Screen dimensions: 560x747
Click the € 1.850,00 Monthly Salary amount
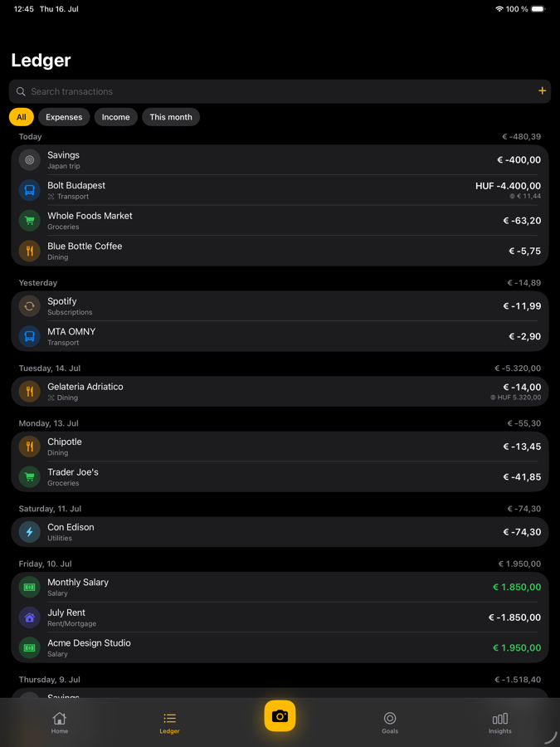click(x=517, y=587)
